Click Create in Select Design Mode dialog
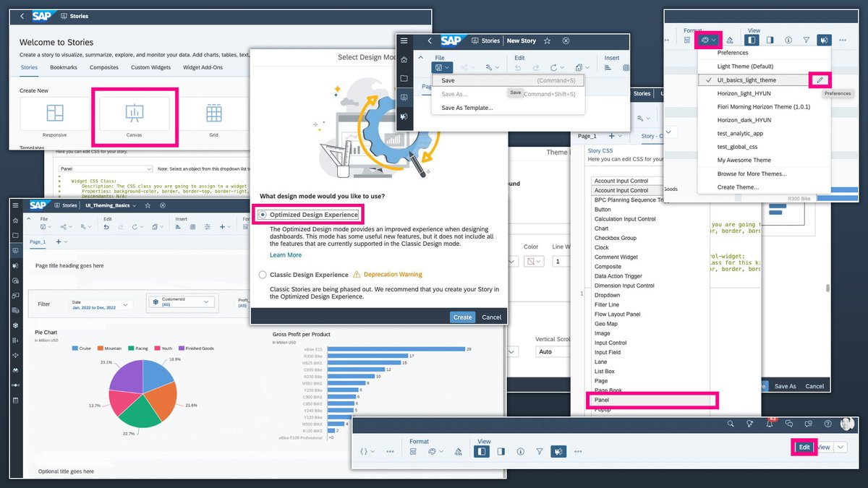This screenshot has height=488, width=868. click(462, 317)
